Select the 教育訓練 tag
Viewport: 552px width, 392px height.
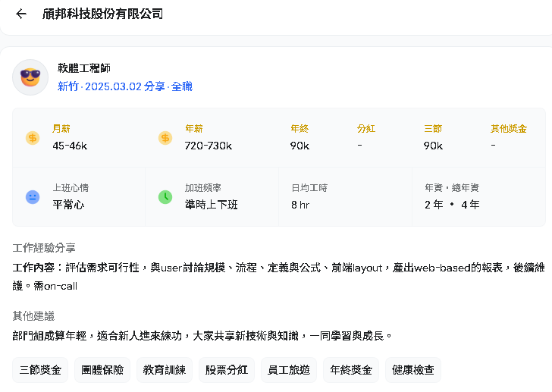point(165,370)
